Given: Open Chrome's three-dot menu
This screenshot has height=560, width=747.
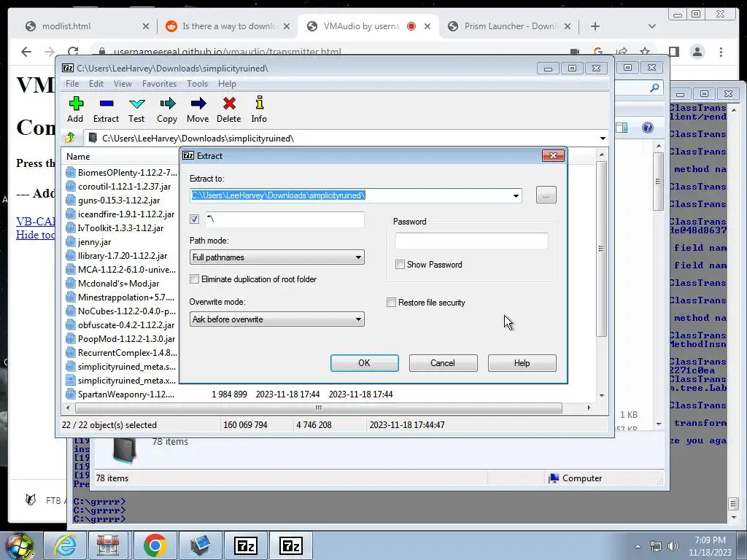Looking at the screenshot, I should (721, 52).
